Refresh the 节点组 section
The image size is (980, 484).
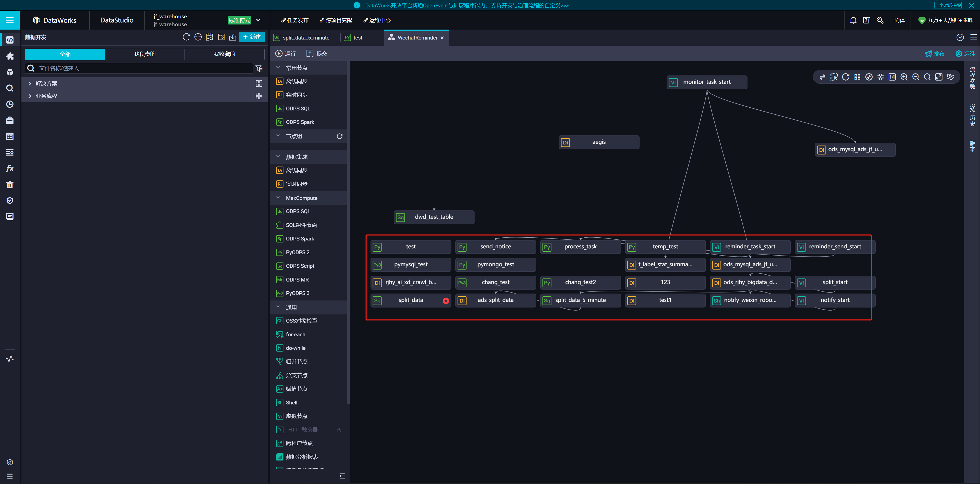coord(340,136)
